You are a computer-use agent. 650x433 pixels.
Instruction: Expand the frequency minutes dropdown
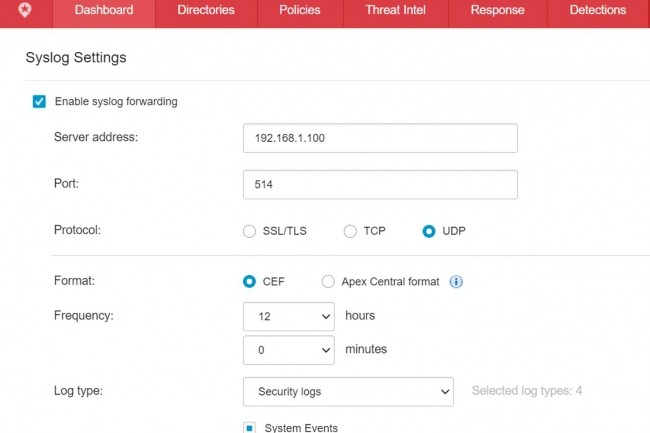point(289,350)
